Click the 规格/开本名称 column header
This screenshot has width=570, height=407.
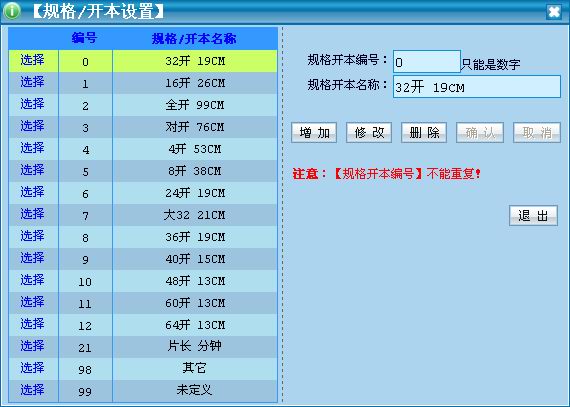194,38
